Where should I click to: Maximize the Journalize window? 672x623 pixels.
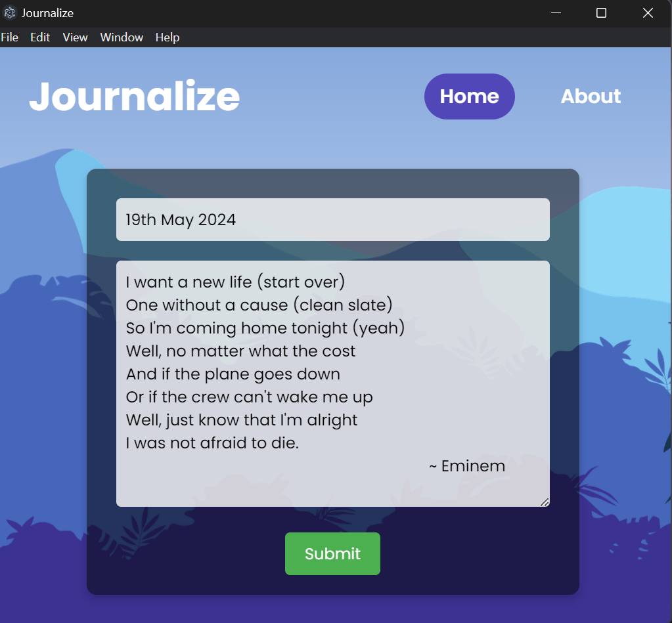click(601, 13)
